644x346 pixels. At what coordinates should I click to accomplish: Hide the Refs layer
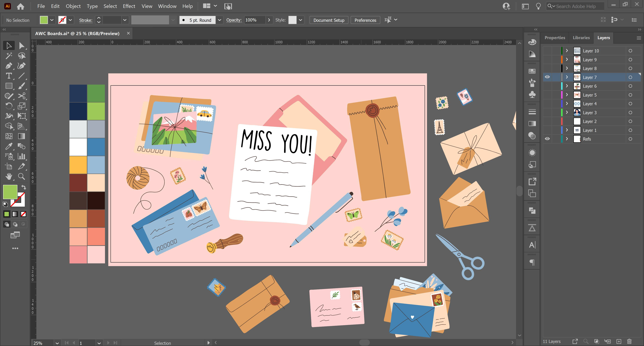[547, 139]
